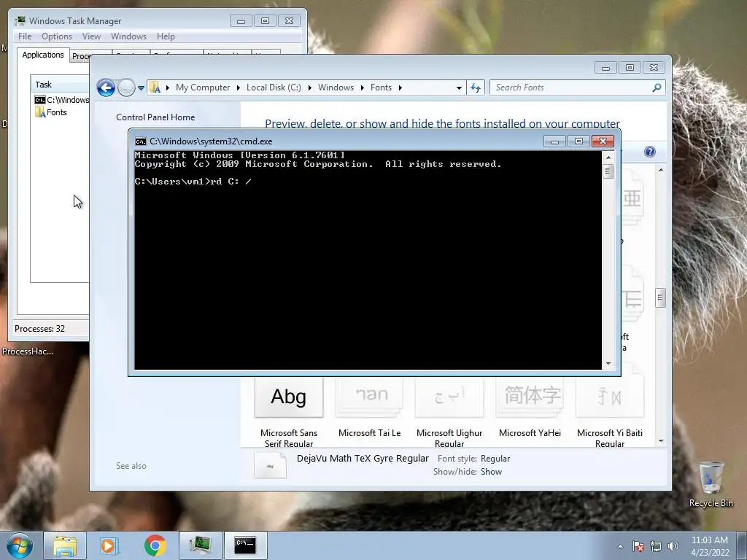Click the cmd window scrollbar thumb
747x560 pixels.
(608, 171)
